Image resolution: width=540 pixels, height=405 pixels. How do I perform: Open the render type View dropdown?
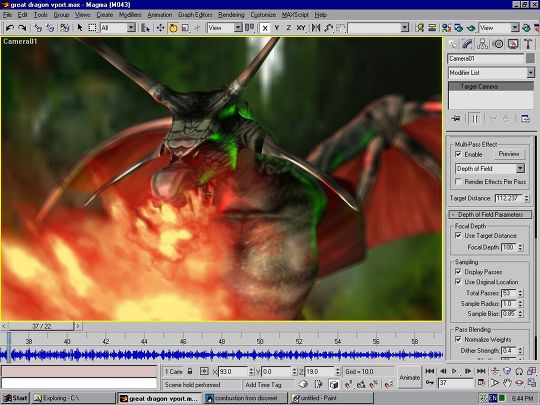coord(515,28)
